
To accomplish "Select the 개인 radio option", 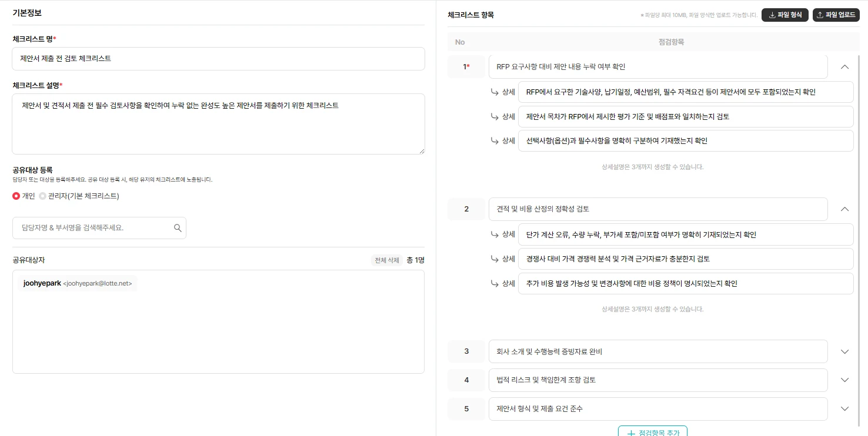I will click(x=16, y=196).
